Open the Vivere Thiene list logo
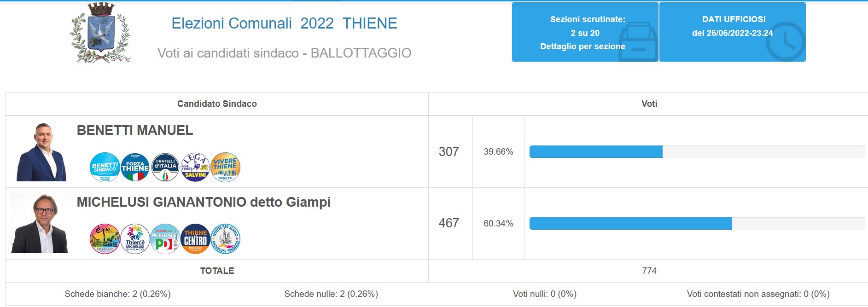Screen dimensions: 868x307 pos(225,167)
